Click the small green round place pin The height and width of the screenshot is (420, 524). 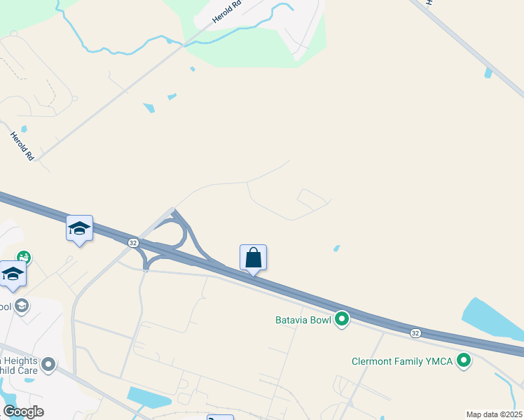[x=24, y=258]
